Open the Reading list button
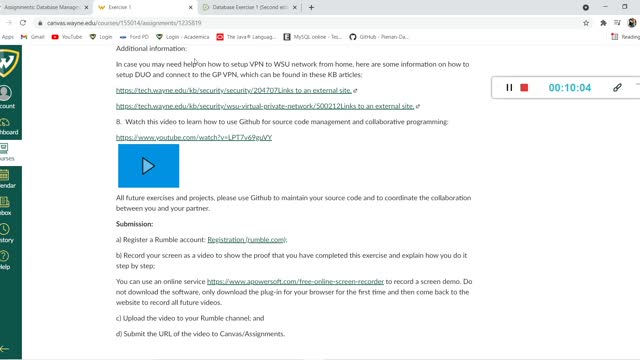Screen dimensions: 640x360 coord(625,37)
